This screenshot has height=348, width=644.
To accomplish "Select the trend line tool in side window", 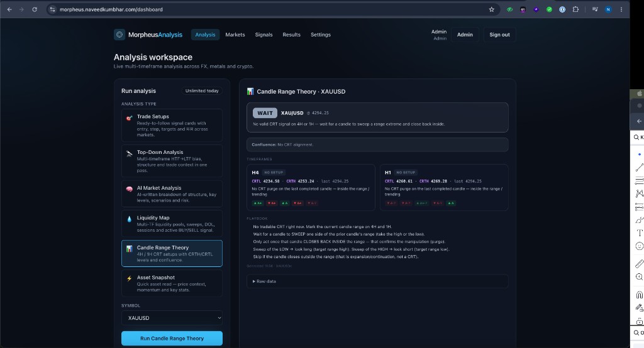I will [x=639, y=167].
